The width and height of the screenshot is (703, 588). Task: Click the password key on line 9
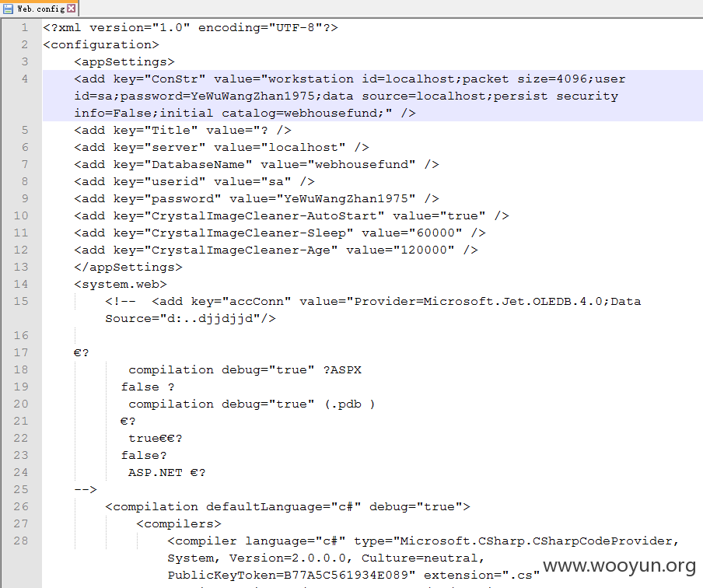click(257, 198)
